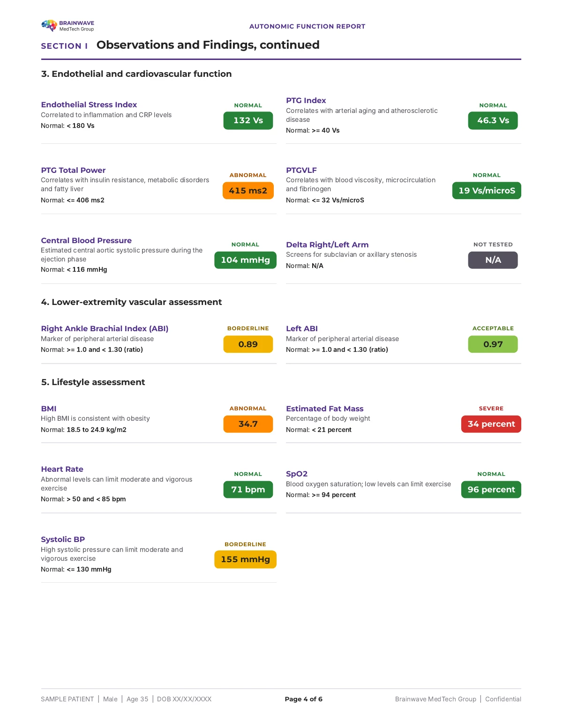The height and width of the screenshot is (728, 563).
Task: Click the 46.3 Vs PTG Index badge
Action: [493, 120]
